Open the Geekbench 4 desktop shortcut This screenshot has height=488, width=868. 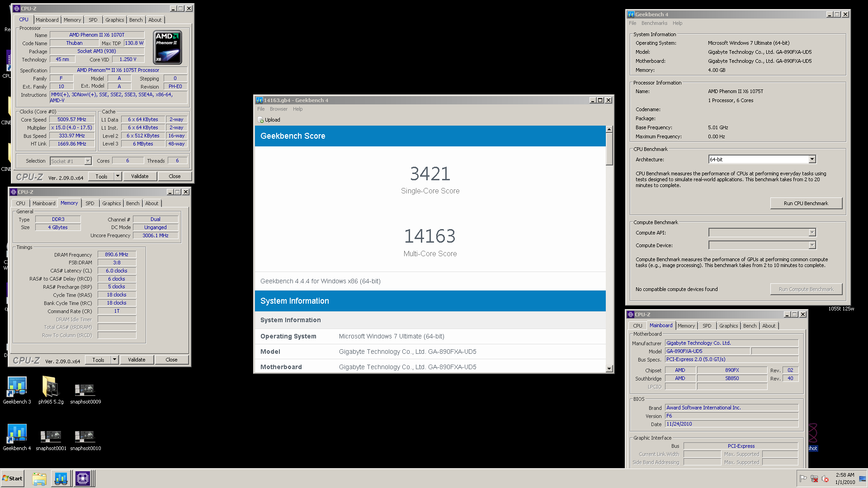pyautogui.click(x=17, y=437)
